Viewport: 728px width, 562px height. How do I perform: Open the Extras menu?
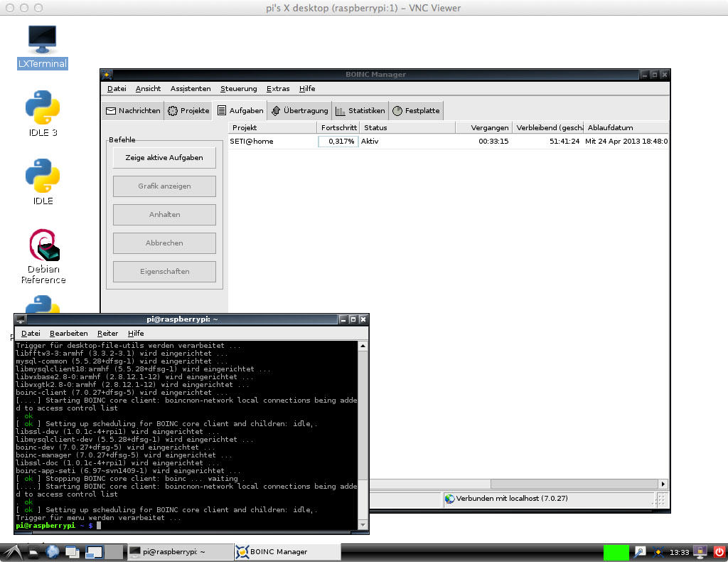(x=278, y=89)
